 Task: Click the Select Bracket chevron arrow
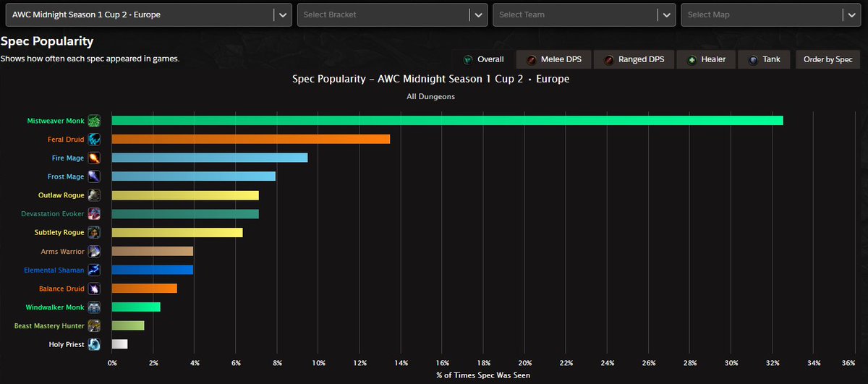click(x=478, y=14)
